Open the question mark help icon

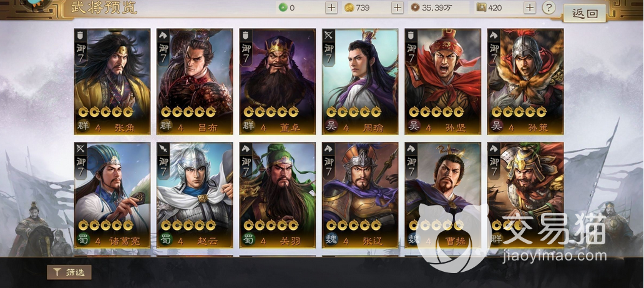click(549, 7)
